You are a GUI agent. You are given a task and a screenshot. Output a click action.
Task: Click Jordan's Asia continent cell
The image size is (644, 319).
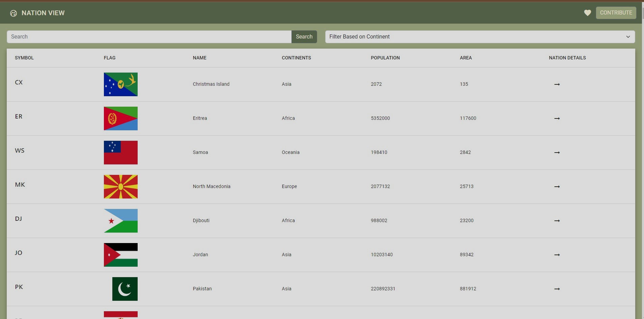click(x=287, y=255)
